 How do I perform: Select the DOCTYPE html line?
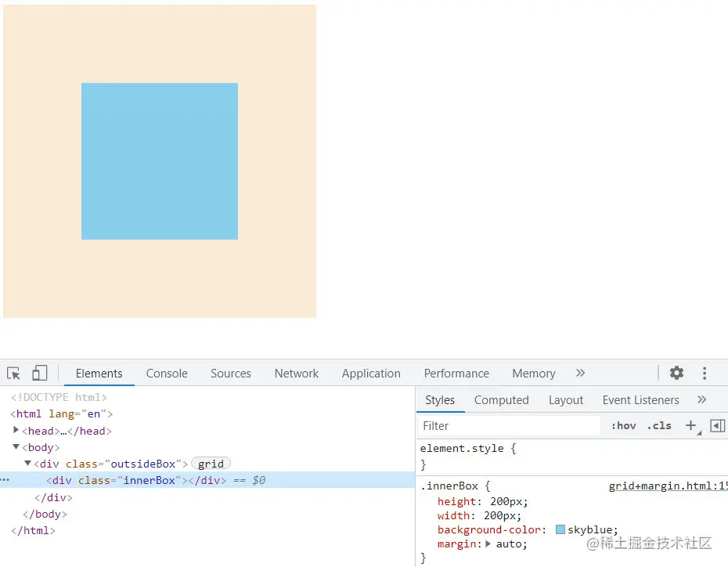59,398
